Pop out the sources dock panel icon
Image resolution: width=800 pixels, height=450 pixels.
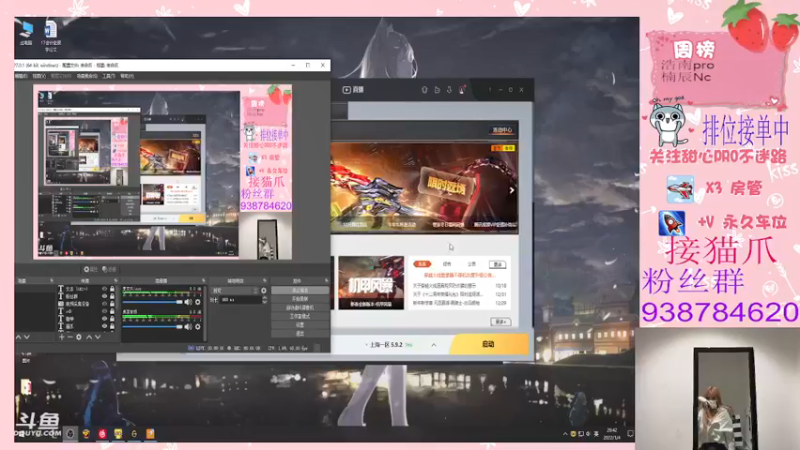(x=116, y=281)
